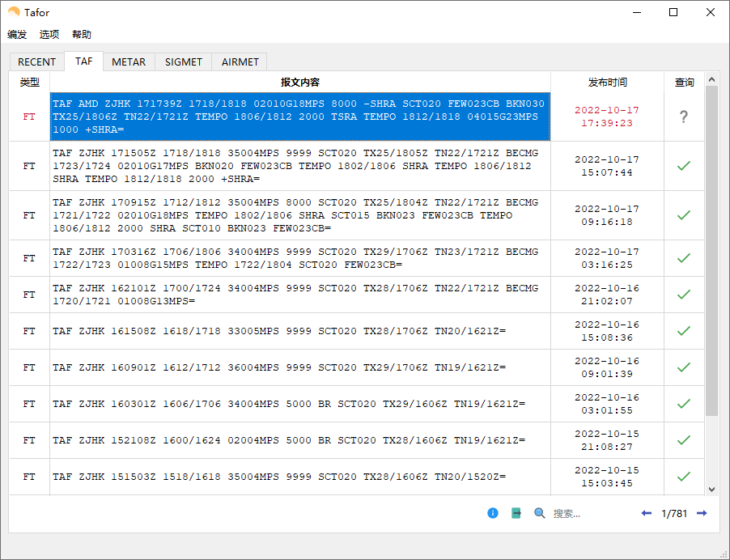Click the green check for TAF ZJHK 152108Z
The width and height of the screenshot is (730, 560).
tap(683, 440)
